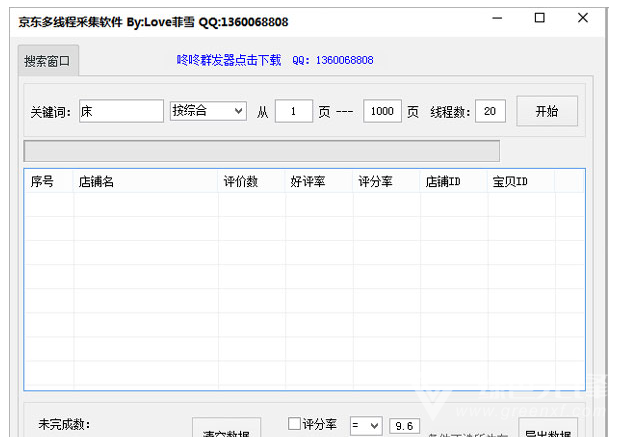Sort by the 店铺ID column header
Screen dimensions: 624x437
pos(454,181)
